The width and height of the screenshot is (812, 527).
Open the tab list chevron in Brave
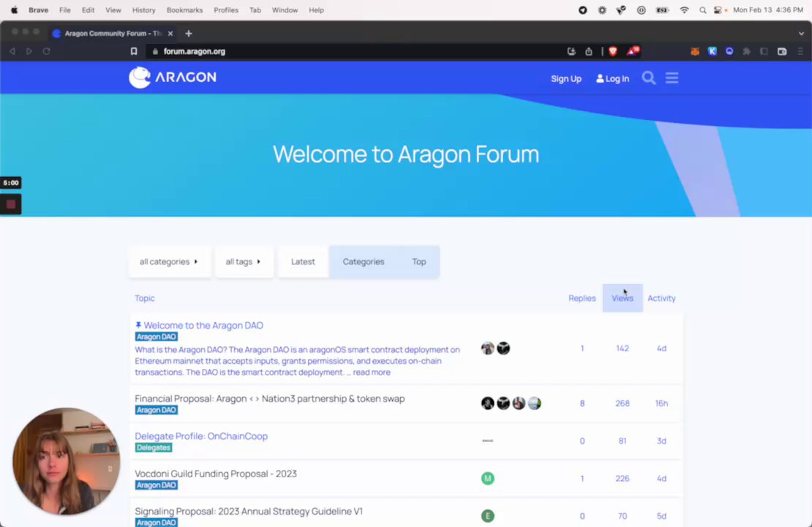(x=801, y=34)
